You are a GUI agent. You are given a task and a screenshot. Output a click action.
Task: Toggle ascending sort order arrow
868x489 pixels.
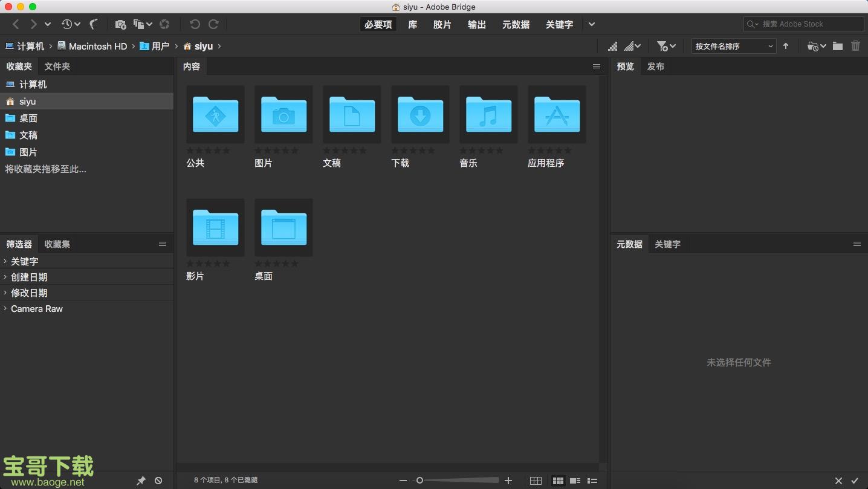coord(786,46)
